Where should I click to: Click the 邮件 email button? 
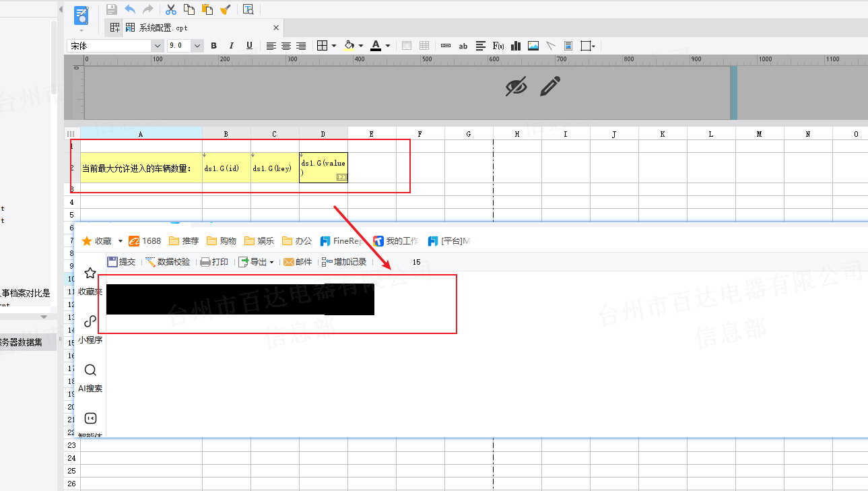[298, 262]
